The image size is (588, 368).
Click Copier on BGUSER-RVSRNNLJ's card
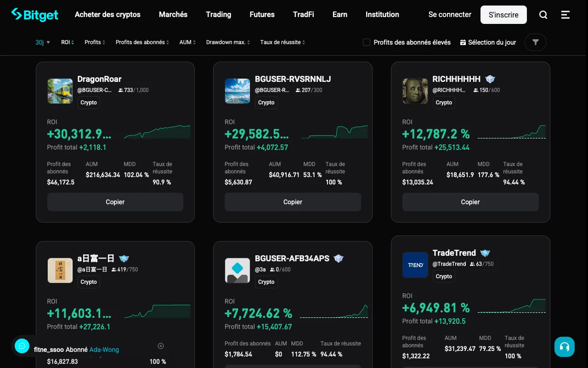pos(293,202)
